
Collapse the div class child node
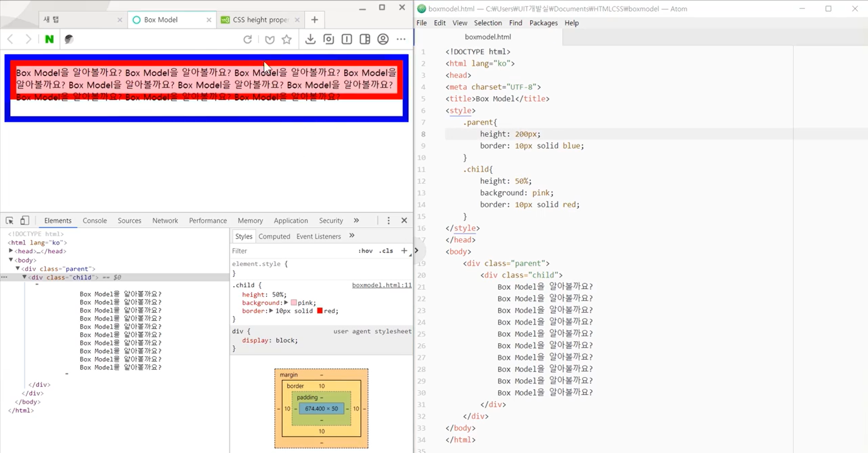(24, 277)
